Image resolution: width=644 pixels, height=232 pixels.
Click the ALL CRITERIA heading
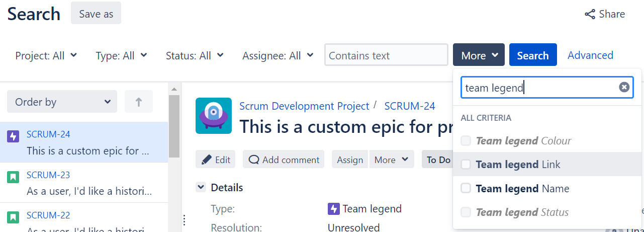point(486,118)
